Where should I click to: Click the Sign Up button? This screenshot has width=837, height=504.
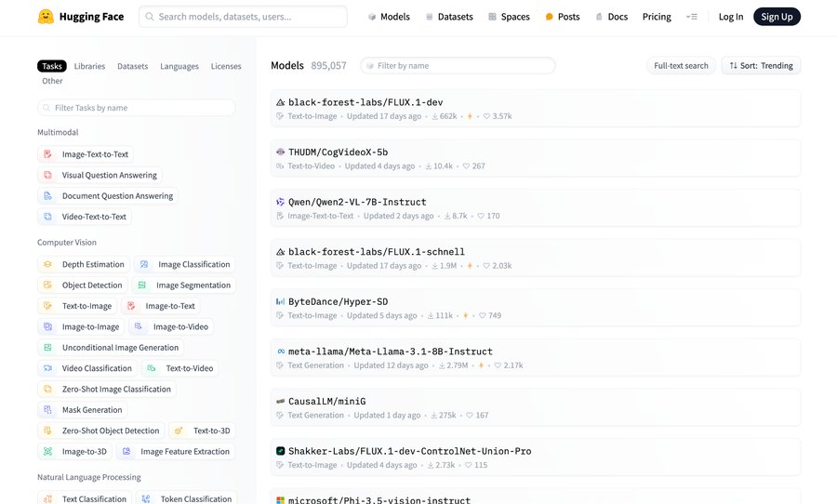(777, 17)
